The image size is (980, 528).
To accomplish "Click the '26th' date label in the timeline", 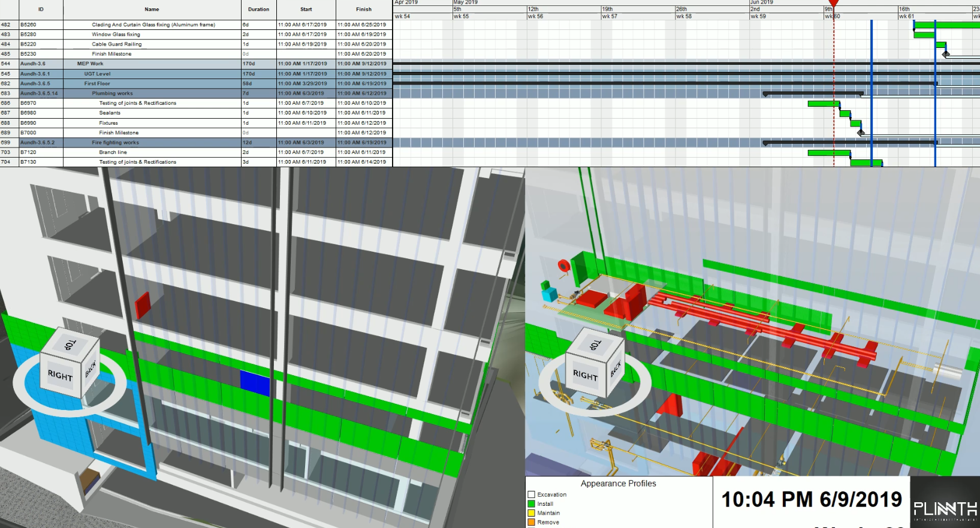I will click(x=682, y=9).
